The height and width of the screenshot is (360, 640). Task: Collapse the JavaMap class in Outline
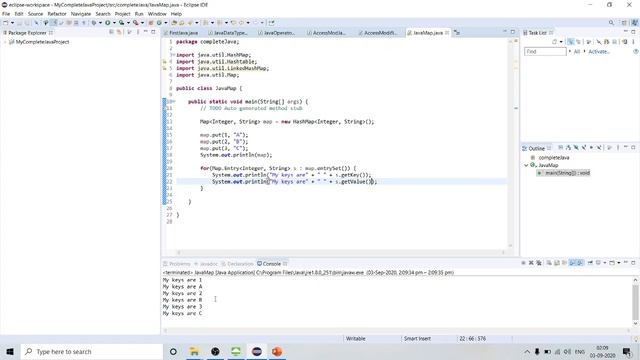coord(526,165)
